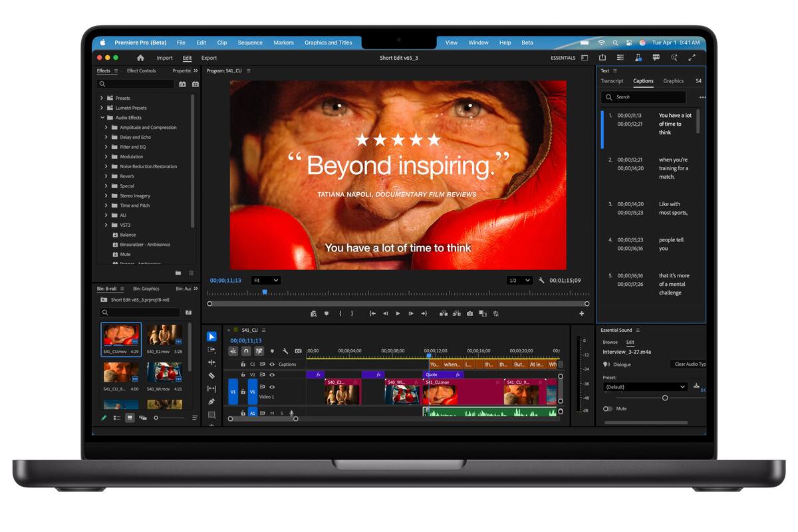Click the Essential Sound preset intensity slider
This screenshot has height=532, width=798.
point(665,398)
